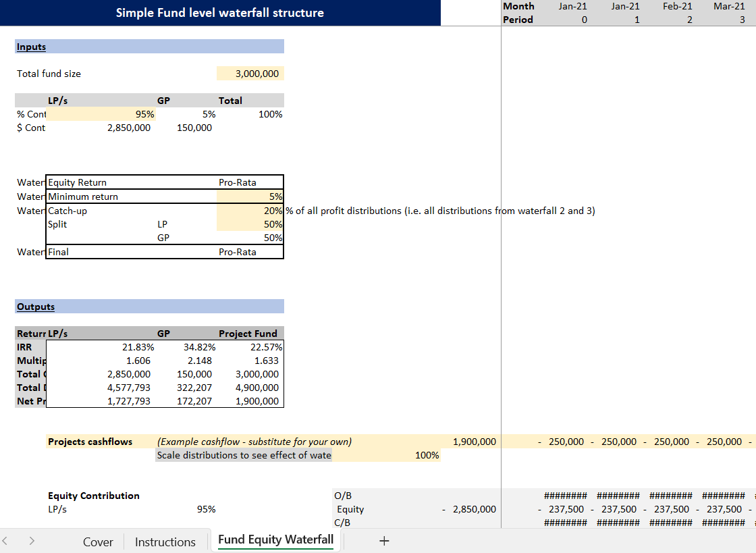
Task: Select the Split LP 50% input cell
Action: coord(250,224)
